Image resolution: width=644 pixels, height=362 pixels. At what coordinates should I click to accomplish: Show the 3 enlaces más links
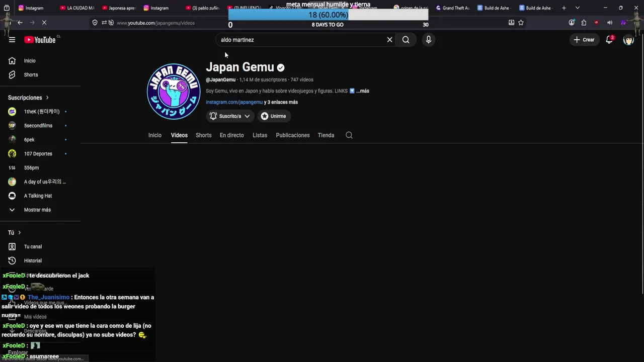(281, 102)
